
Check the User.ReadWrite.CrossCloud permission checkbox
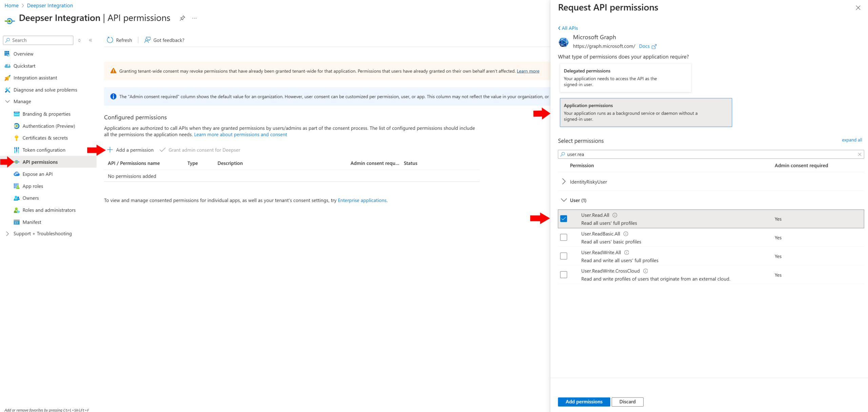564,275
